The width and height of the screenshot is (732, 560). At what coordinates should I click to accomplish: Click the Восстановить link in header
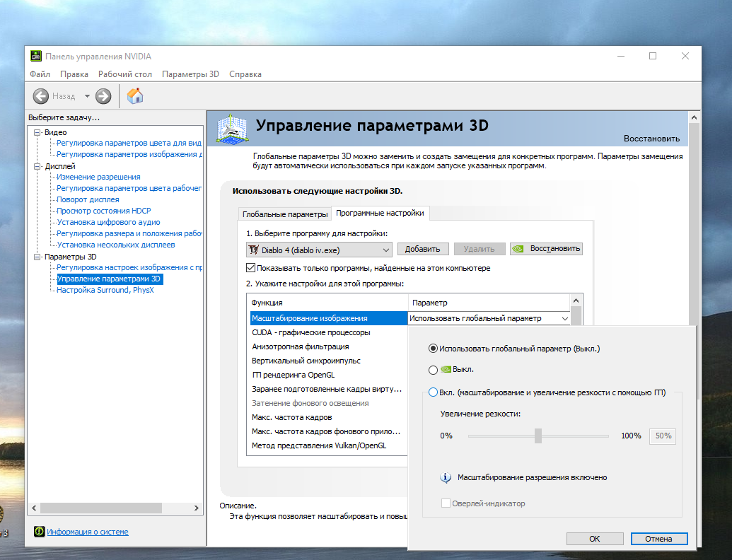651,139
